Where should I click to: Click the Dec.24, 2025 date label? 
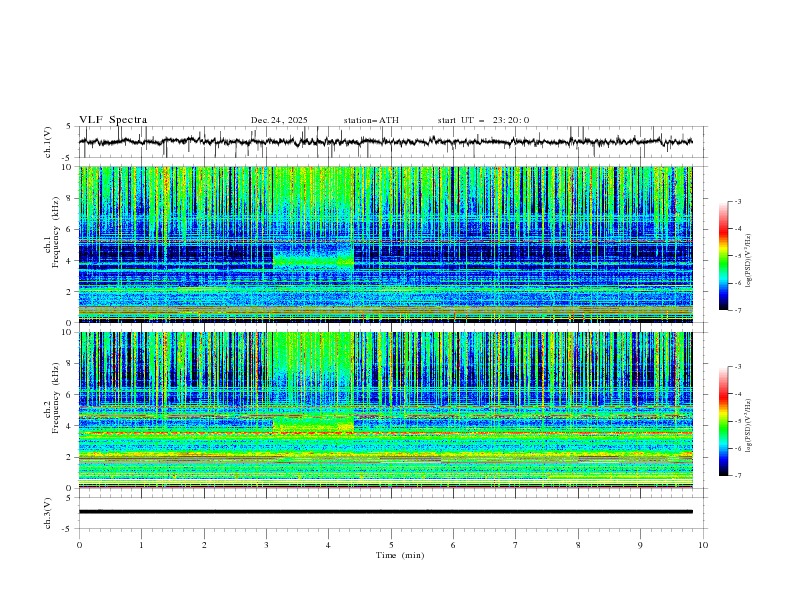click(279, 120)
